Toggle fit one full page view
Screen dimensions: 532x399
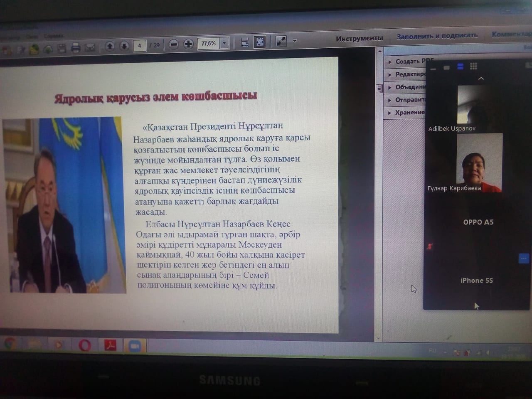coord(260,42)
